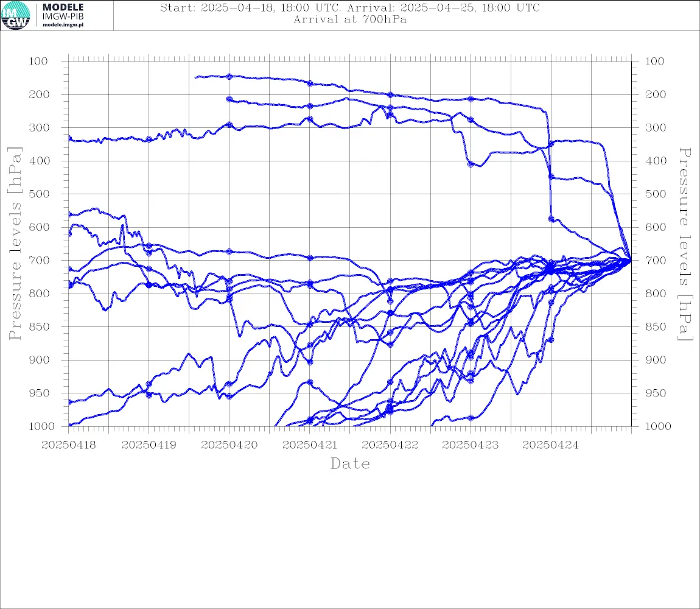Image resolution: width=700 pixels, height=609 pixels.
Task: Click the right y-axis value 400
Action: pyautogui.click(x=655, y=161)
